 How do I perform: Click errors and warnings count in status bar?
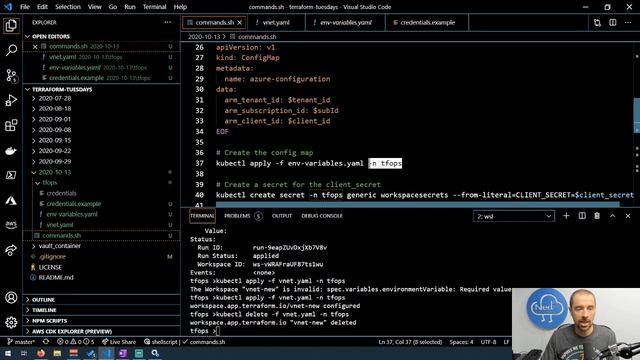[76, 342]
